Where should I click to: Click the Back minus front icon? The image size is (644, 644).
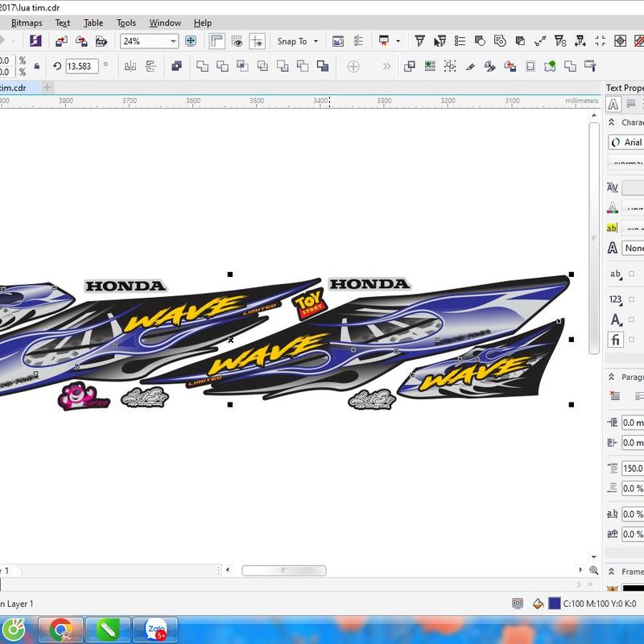click(303, 66)
